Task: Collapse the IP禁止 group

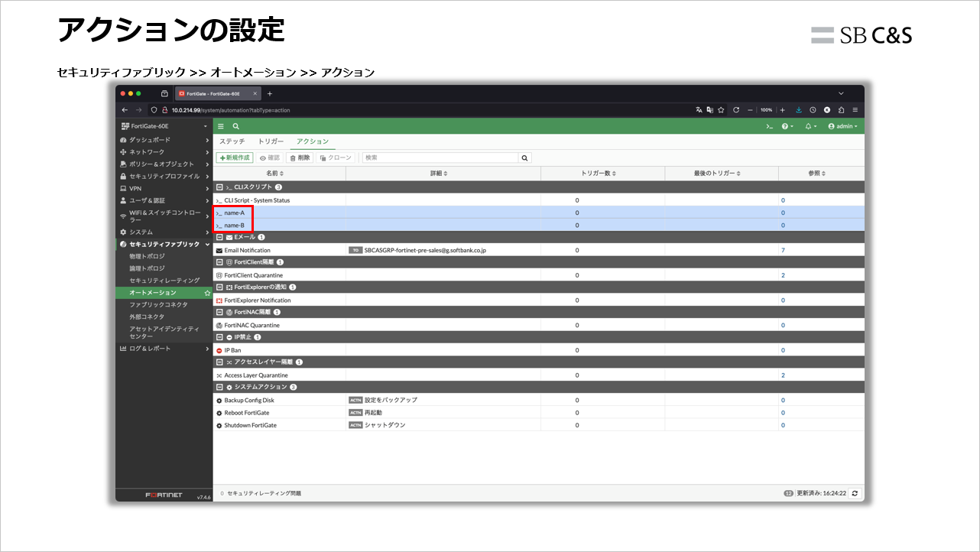Action: click(219, 337)
